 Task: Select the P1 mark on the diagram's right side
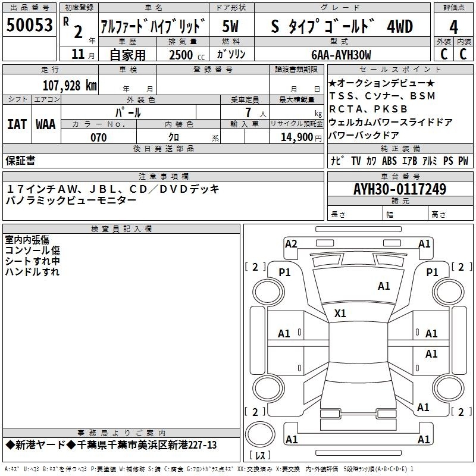(x=433, y=272)
